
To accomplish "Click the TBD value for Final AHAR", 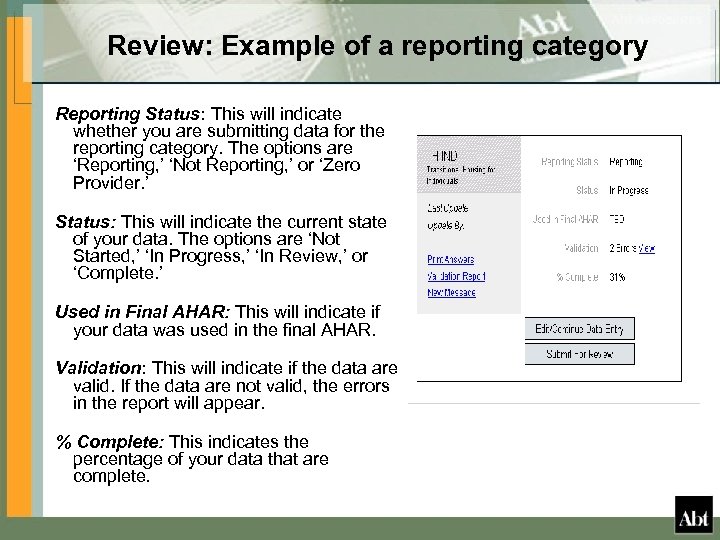I will click(617, 219).
